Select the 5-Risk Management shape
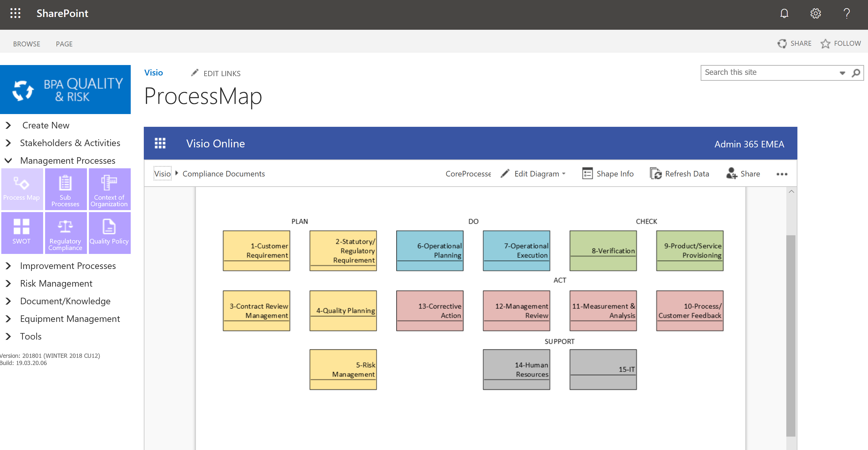 (343, 370)
